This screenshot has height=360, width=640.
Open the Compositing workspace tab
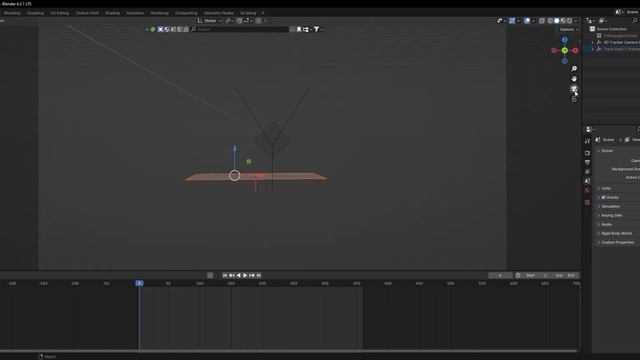(x=186, y=13)
